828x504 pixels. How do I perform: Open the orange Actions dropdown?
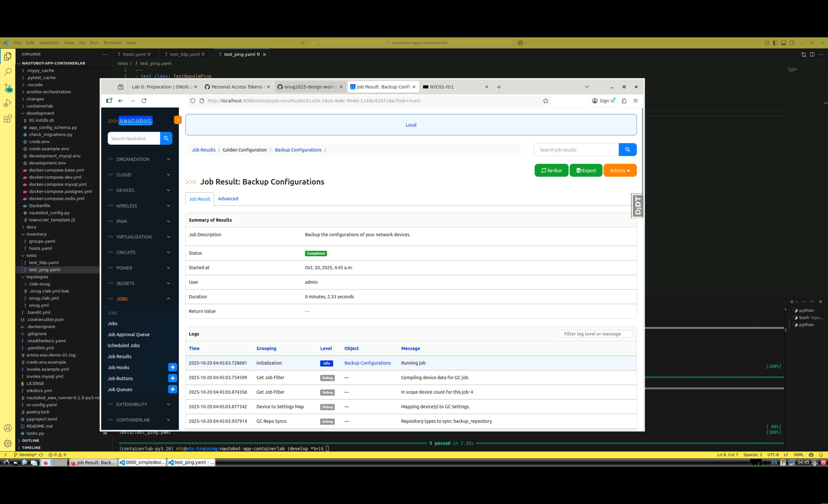coord(620,170)
